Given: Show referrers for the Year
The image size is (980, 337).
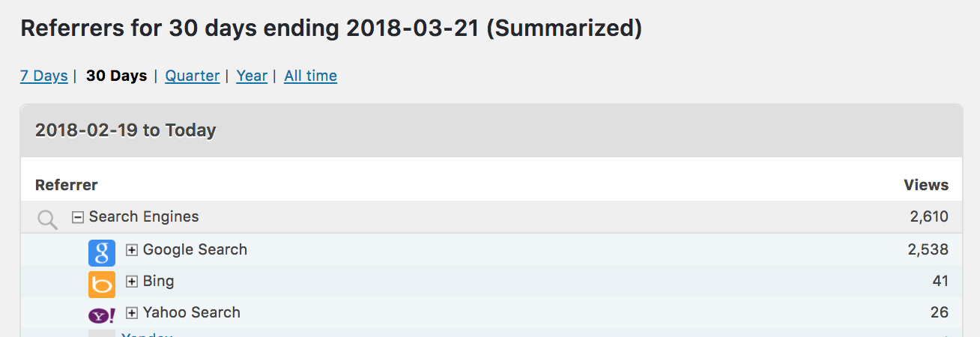Looking at the screenshot, I should coord(252,76).
